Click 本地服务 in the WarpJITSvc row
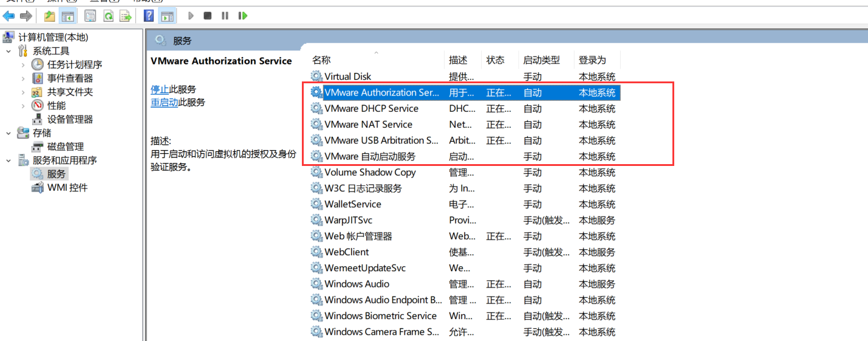Screen dimensions: 868x341 click(x=597, y=220)
